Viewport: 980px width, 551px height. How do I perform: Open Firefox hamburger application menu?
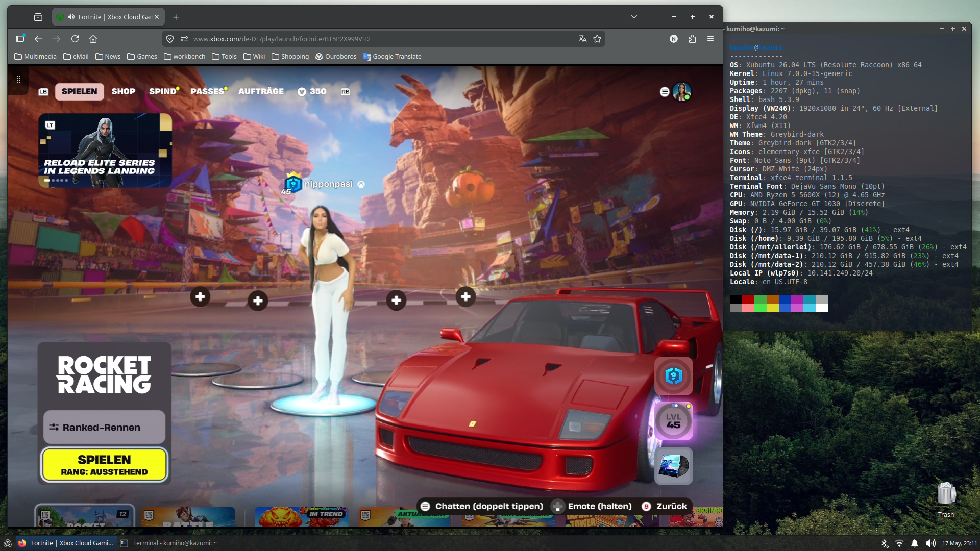click(710, 39)
